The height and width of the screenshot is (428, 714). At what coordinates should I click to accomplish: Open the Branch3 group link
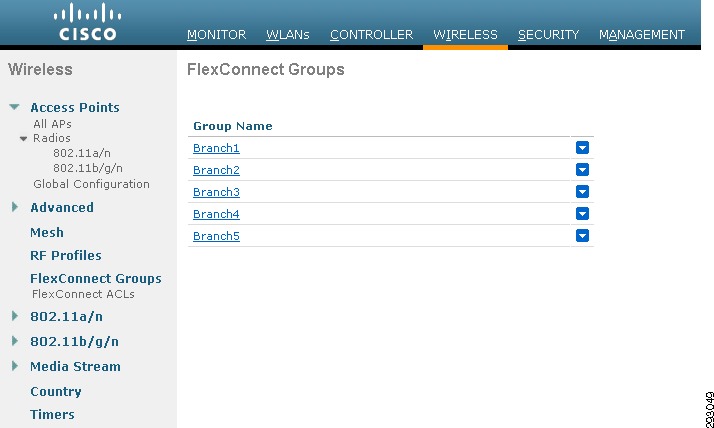tap(216, 192)
